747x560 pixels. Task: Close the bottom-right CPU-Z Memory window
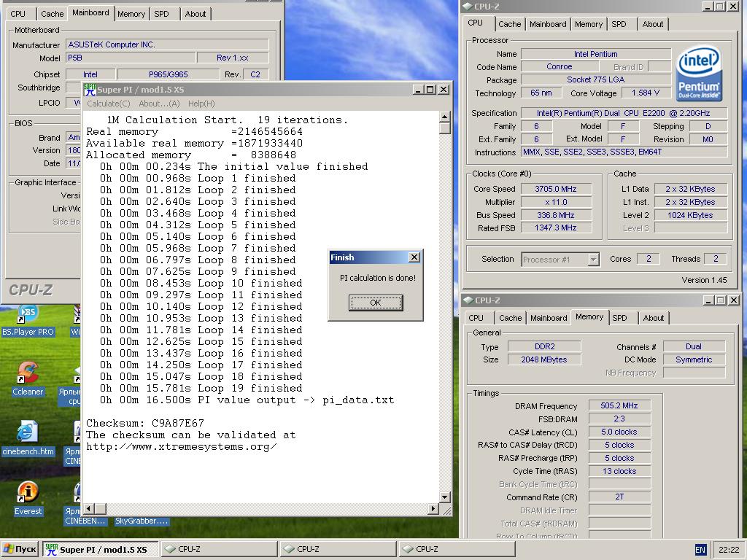(734, 300)
